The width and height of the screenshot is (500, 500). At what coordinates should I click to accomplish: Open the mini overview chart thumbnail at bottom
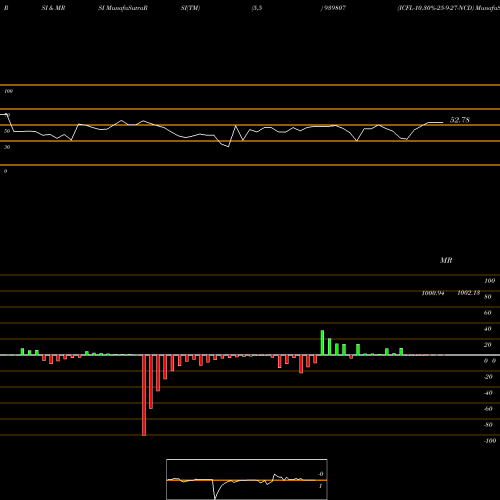tap(247, 479)
